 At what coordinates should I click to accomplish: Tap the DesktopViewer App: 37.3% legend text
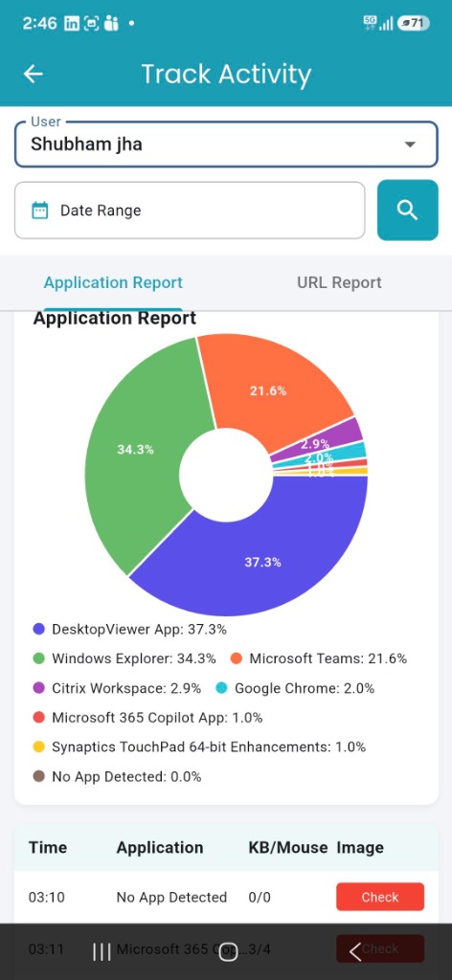(x=140, y=629)
